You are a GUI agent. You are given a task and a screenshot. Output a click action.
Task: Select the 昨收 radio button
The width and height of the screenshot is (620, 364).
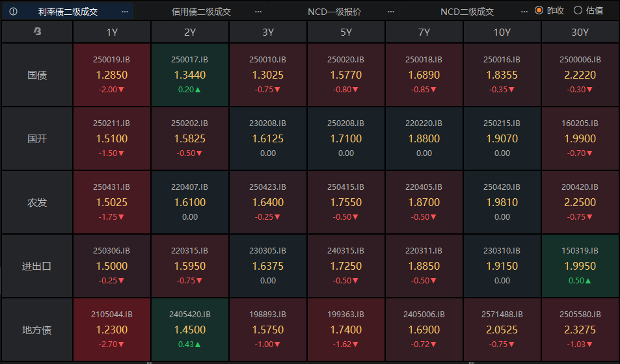(x=539, y=10)
